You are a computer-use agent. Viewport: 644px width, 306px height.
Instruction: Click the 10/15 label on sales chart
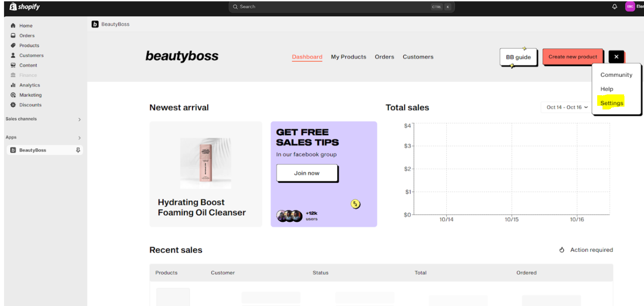pos(512,219)
